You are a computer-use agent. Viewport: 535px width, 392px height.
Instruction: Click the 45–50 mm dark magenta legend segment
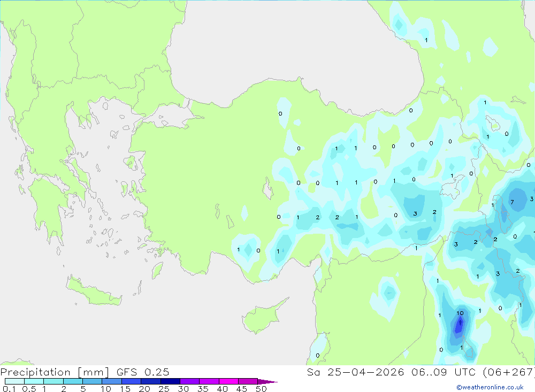(248, 381)
